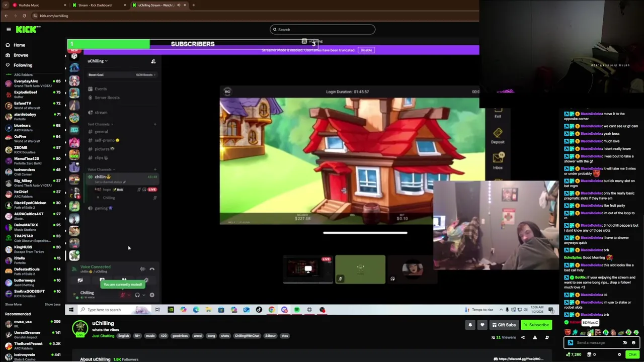Click Show Less under following list
Viewport: 644px width, 362px height.
point(52,304)
